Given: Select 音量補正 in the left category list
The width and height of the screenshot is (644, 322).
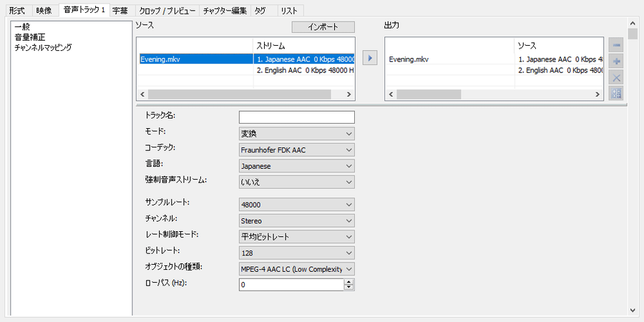Looking at the screenshot, I should (x=30, y=37).
